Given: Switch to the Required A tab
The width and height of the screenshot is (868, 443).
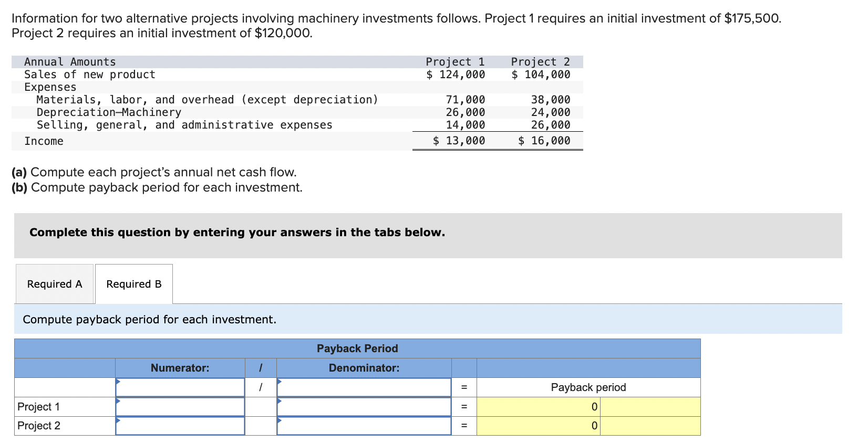Looking at the screenshot, I should coord(55,284).
